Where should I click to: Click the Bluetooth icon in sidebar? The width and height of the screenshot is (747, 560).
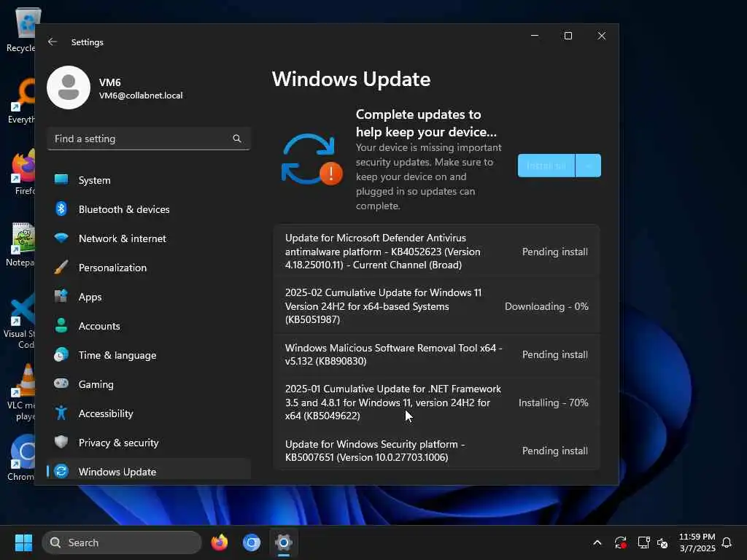pyautogui.click(x=61, y=209)
